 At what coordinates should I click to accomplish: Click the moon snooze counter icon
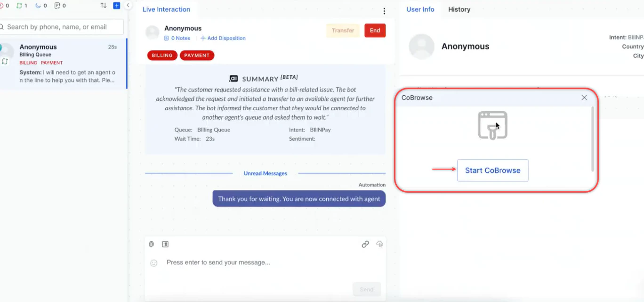[38, 6]
